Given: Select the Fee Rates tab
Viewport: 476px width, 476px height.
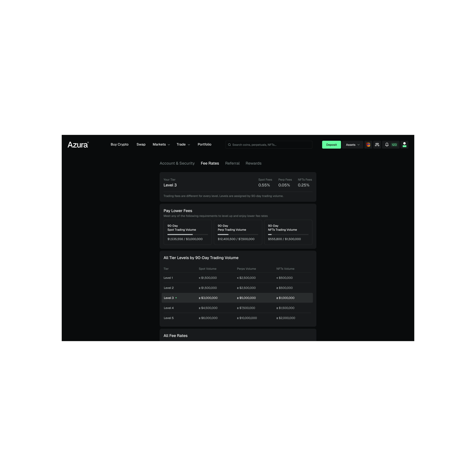Looking at the screenshot, I should (x=210, y=163).
